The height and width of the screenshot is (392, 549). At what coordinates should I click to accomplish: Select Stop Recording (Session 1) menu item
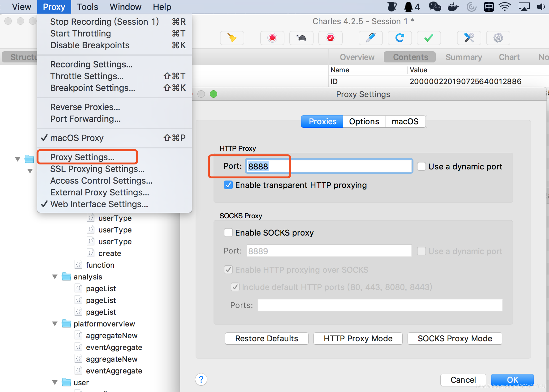115,22
